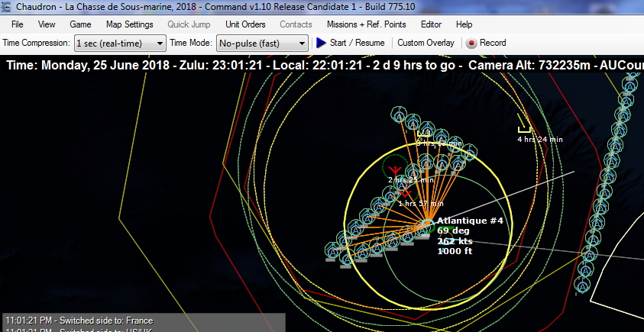Open the Unit Orders menu
Viewport: 644px width, 332px height.
pyautogui.click(x=245, y=24)
